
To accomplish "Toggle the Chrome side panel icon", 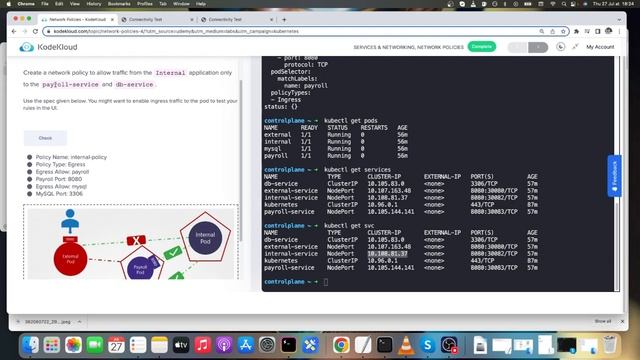I will (598, 31).
